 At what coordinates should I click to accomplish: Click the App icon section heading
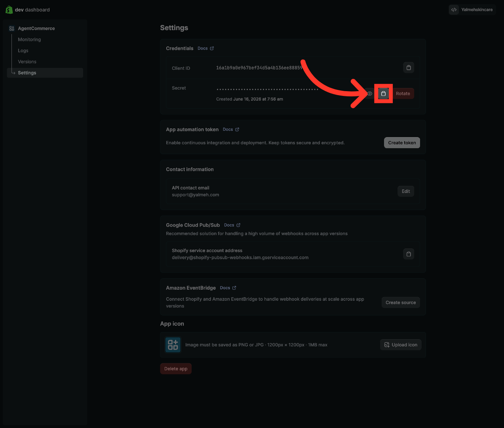pyautogui.click(x=172, y=324)
